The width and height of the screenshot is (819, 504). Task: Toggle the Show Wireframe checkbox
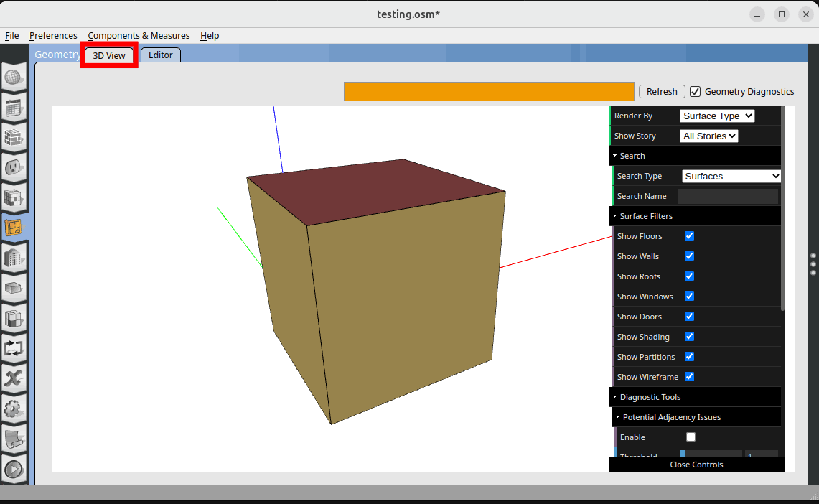pyautogui.click(x=689, y=377)
